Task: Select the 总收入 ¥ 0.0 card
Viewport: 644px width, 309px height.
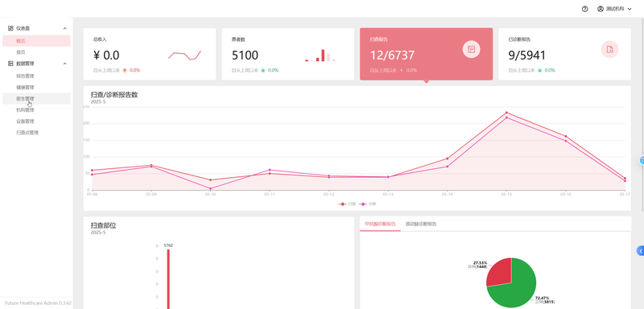Action: tap(150, 54)
